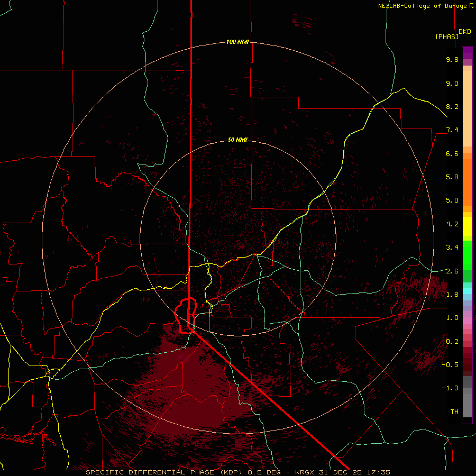Click the 5.0 legend value
The height and width of the screenshot is (476, 476).
[452, 200]
